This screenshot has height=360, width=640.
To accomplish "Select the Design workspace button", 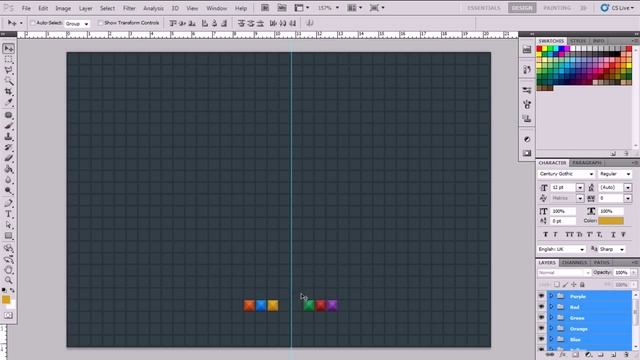I will [522, 8].
